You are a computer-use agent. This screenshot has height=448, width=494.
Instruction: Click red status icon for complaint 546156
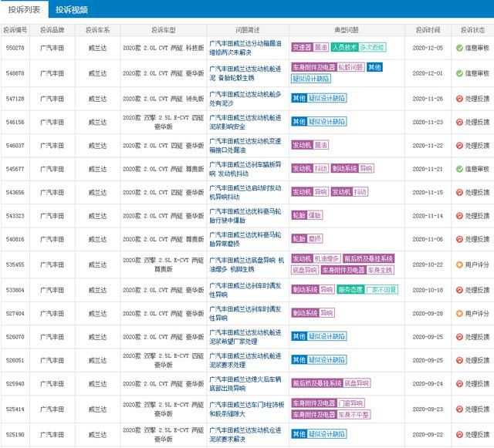click(x=459, y=122)
